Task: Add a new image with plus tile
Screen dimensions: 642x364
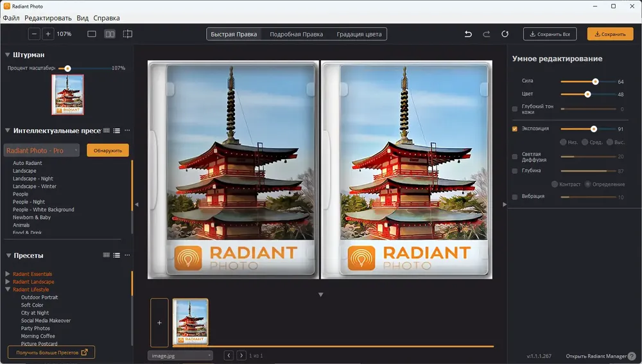Action: point(159,322)
